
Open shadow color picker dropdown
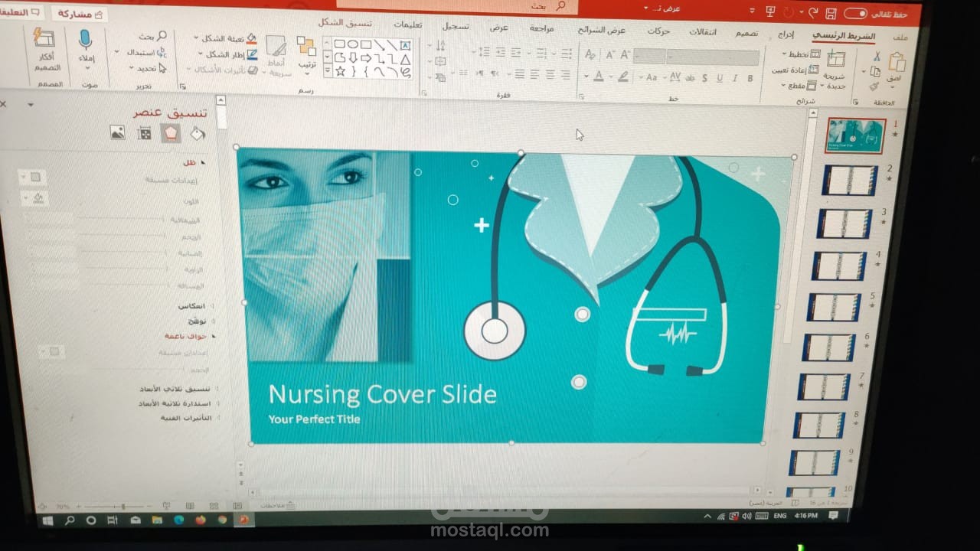pyautogui.click(x=35, y=199)
